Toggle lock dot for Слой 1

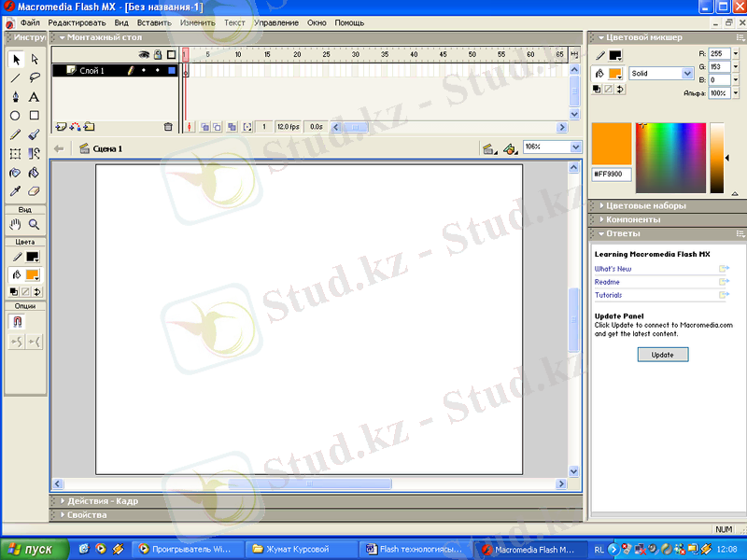158,71
